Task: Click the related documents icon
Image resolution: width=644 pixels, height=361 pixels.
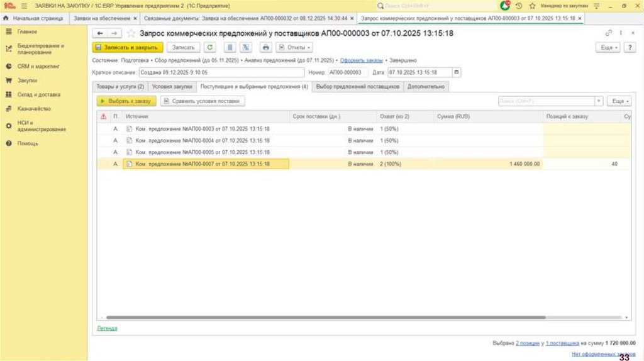Action: click(246, 47)
